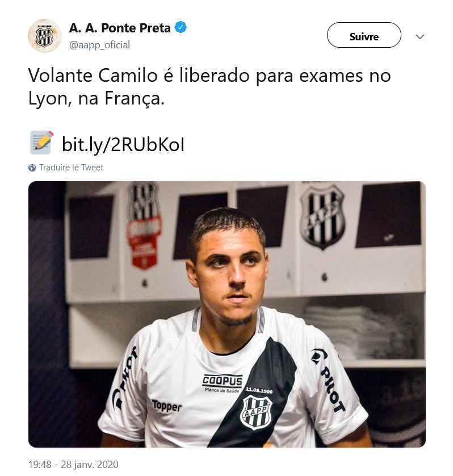The width and height of the screenshot is (453, 476).
Task: Open the player photo in the tweet
Action: coord(227,314)
